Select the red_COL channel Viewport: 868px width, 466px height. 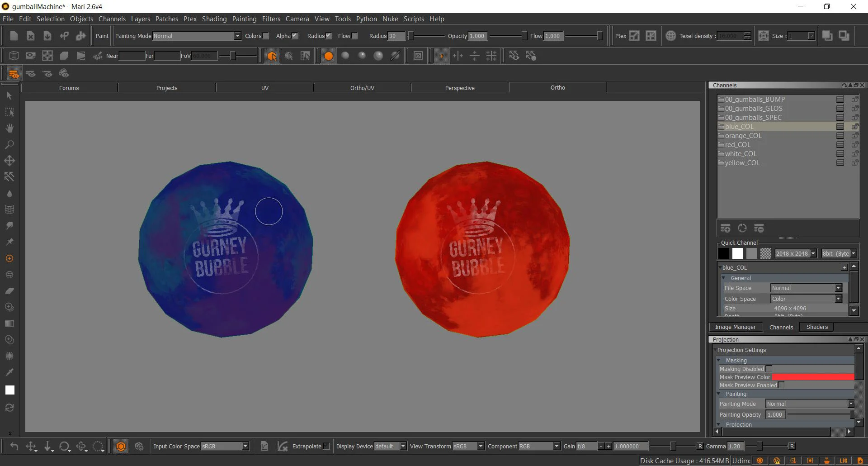coord(737,145)
